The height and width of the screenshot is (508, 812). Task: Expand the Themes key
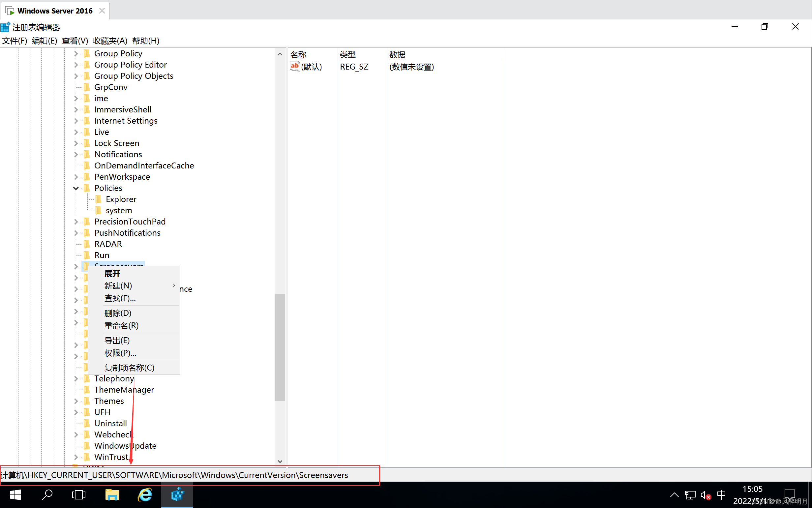(76, 401)
